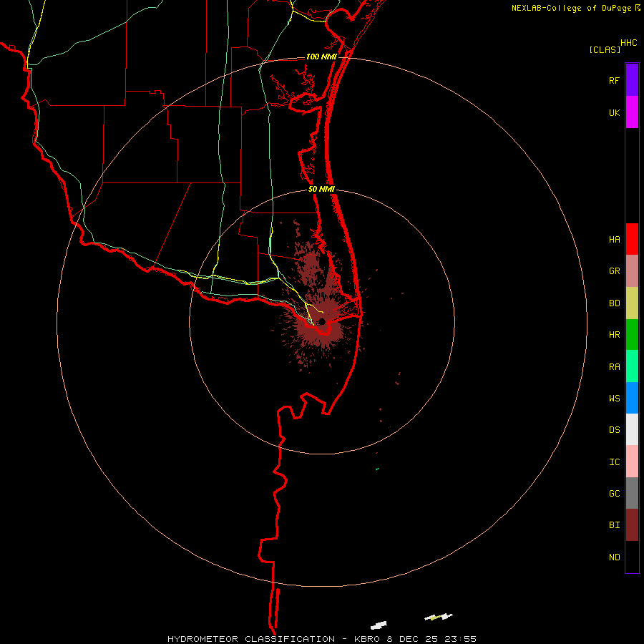Click the BI dark red legend swatch

pos(632,525)
